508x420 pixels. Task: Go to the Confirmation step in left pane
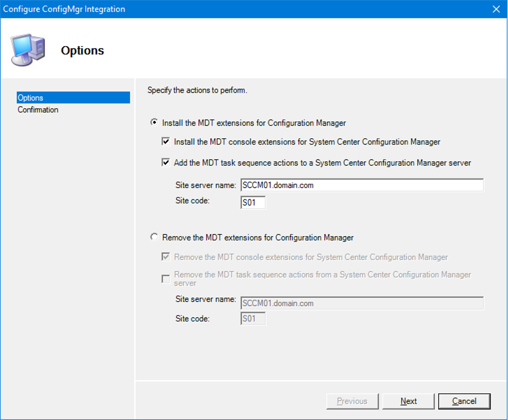38,110
